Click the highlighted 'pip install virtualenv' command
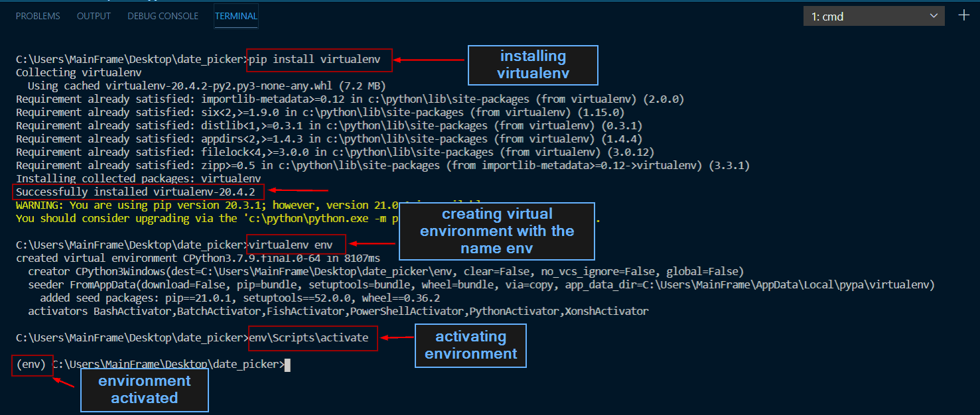This screenshot has height=415, width=980. point(319,60)
